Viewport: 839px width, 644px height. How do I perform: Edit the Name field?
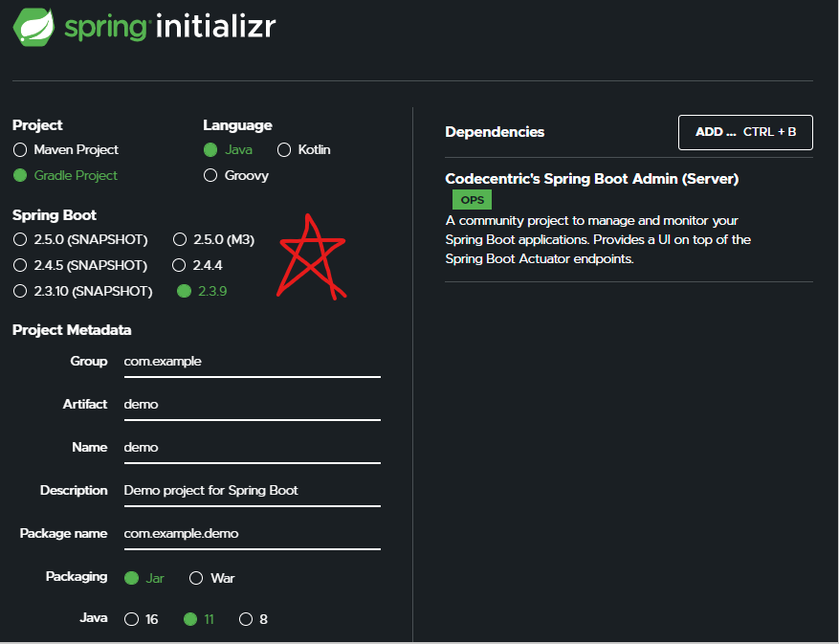click(252, 449)
